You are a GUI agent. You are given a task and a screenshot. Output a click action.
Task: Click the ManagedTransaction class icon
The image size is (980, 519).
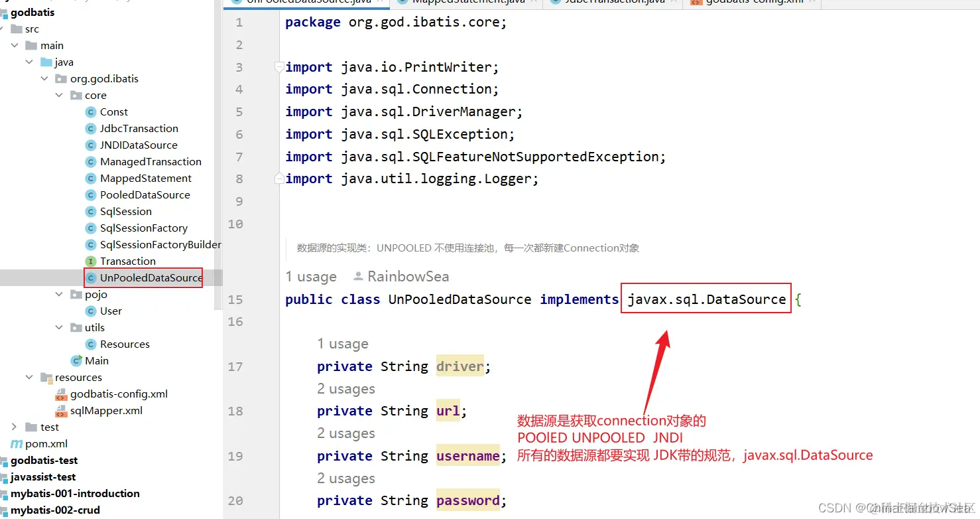(91, 162)
